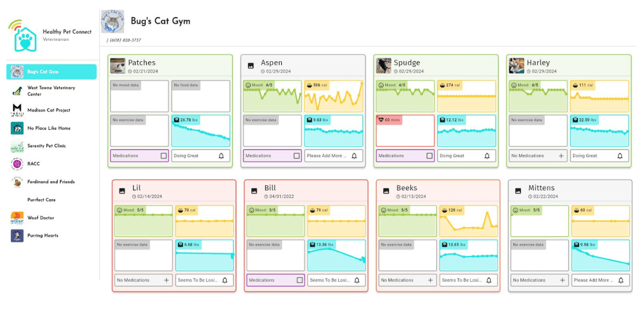Click plus icon on Lil's No Medications

click(x=166, y=280)
